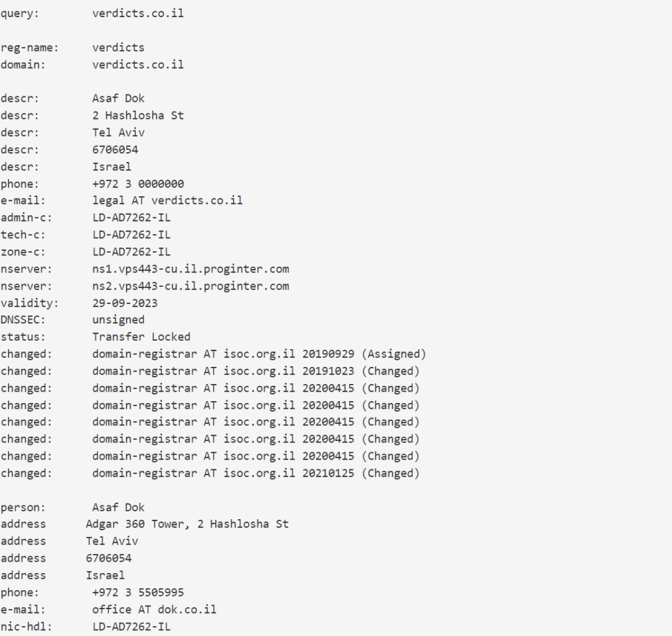The height and width of the screenshot is (636, 672).
Task: Click the person name Asaf Dok
Action: click(118, 507)
